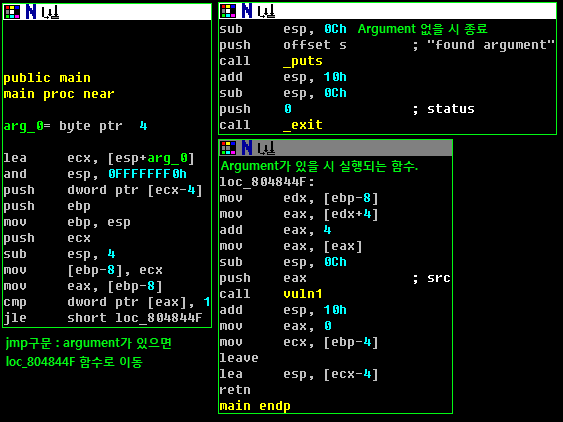Select the 'mov [ebp-8], ecx' line
The image size is (563, 422).
pyautogui.click(x=83, y=270)
